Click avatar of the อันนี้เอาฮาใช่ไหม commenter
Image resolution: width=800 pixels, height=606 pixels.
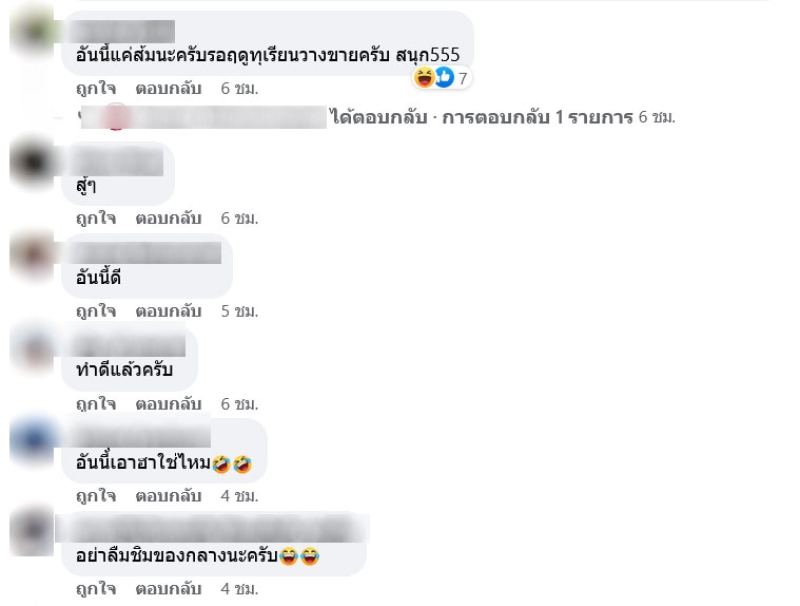coord(32,440)
